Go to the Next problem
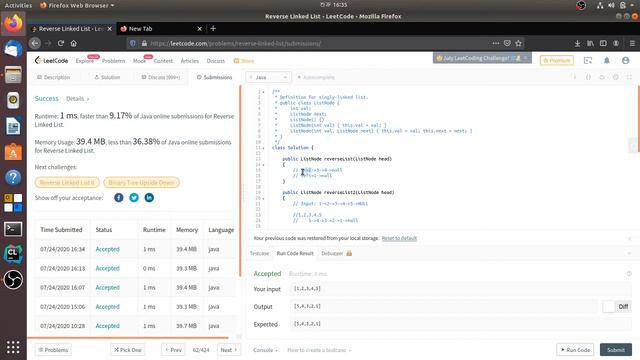The width and height of the screenshot is (640, 360). click(x=229, y=350)
